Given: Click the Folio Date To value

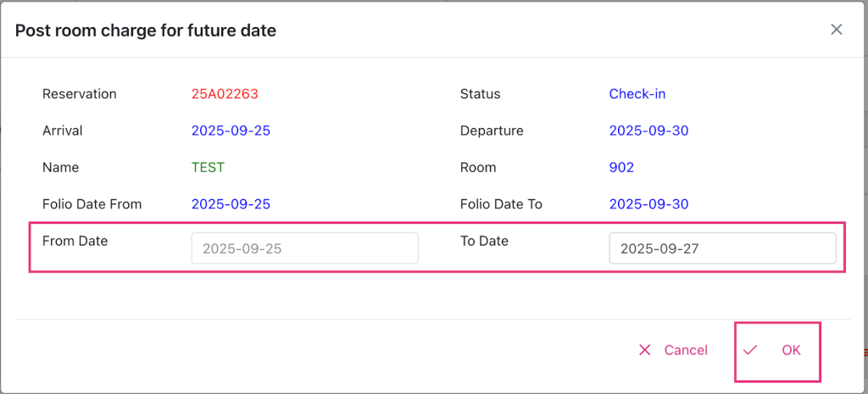Looking at the screenshot, I should point(648,204).
